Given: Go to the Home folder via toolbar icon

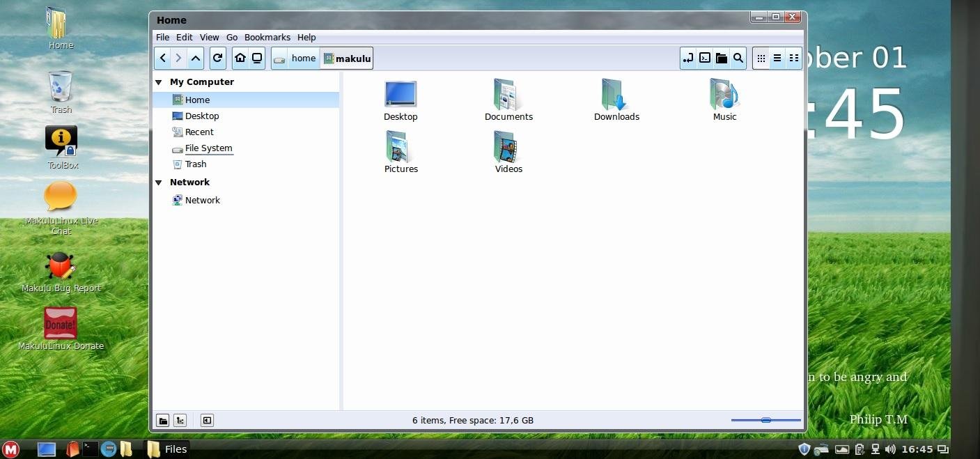Looking at the screenshot, I should coord(240,58).
